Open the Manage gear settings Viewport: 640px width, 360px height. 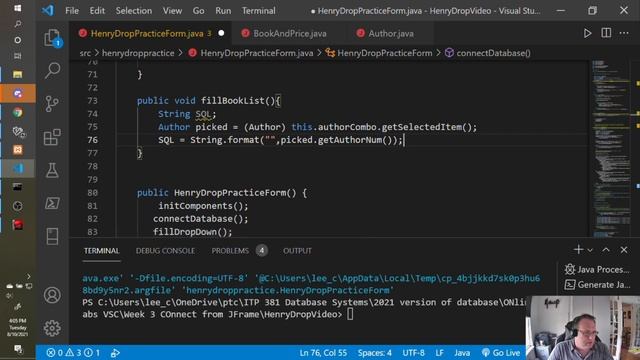(52, 328)
